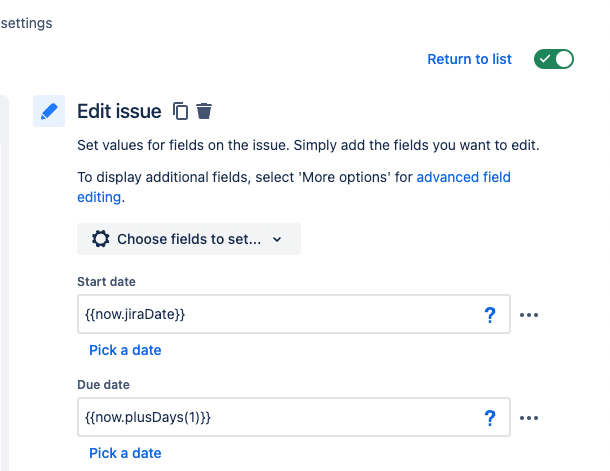Expand the Choose fields to set dropdown

click(189, 239)
